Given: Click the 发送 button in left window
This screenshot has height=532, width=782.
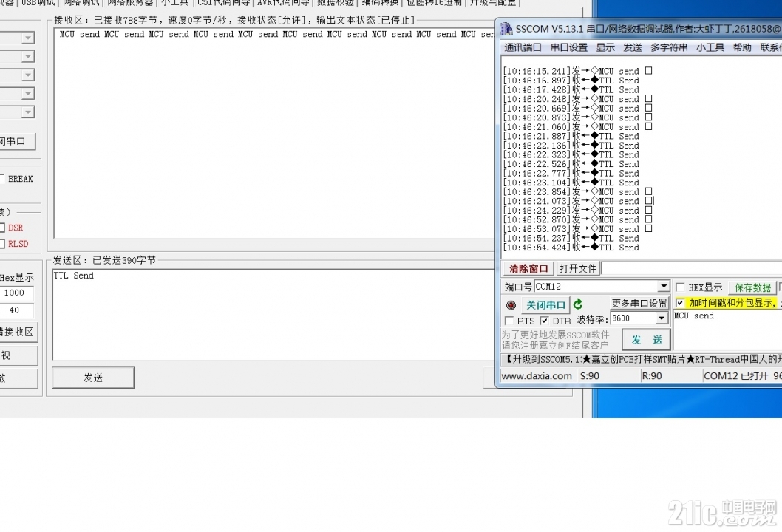Looking at the screenshot, I should (93, 378).
